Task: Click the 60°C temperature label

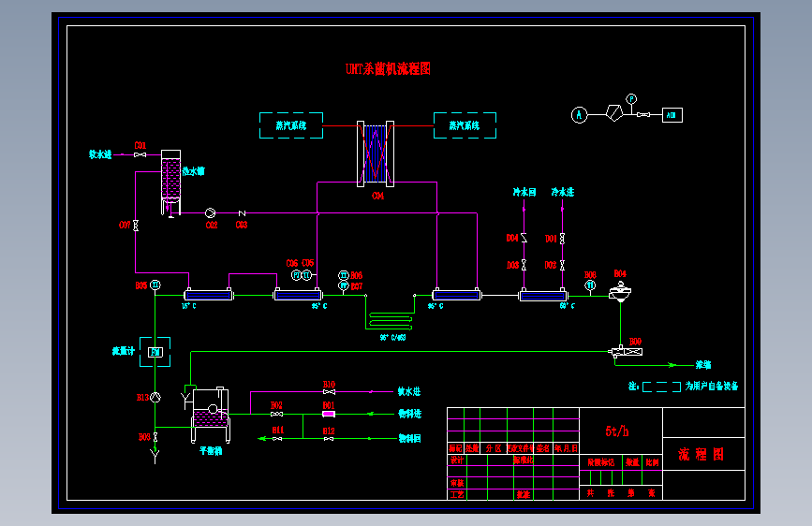Action: (567, 306)
